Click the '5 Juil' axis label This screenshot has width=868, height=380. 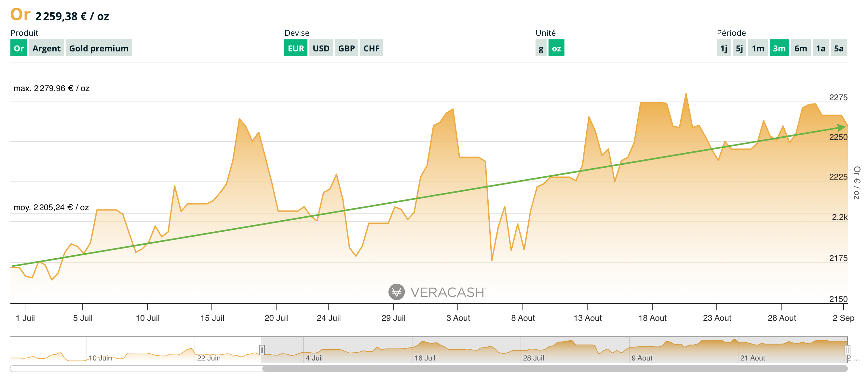coord(83,318)
